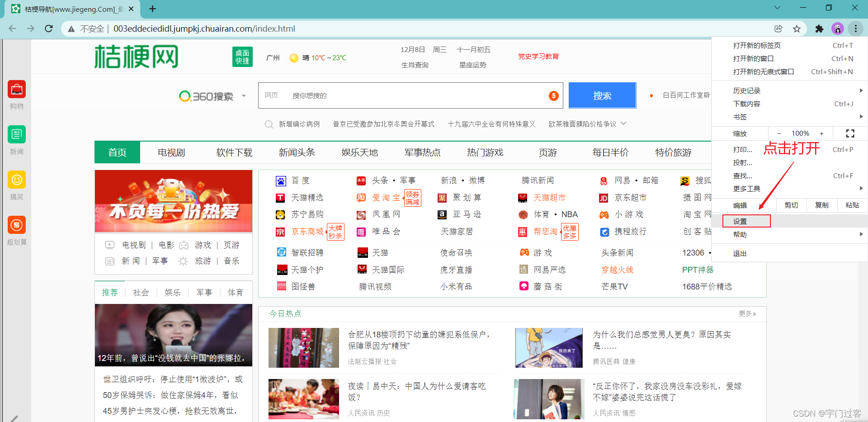The image size is (868, 422).
Task: Click the 百度 paw icon
Action: coord(281,181)
